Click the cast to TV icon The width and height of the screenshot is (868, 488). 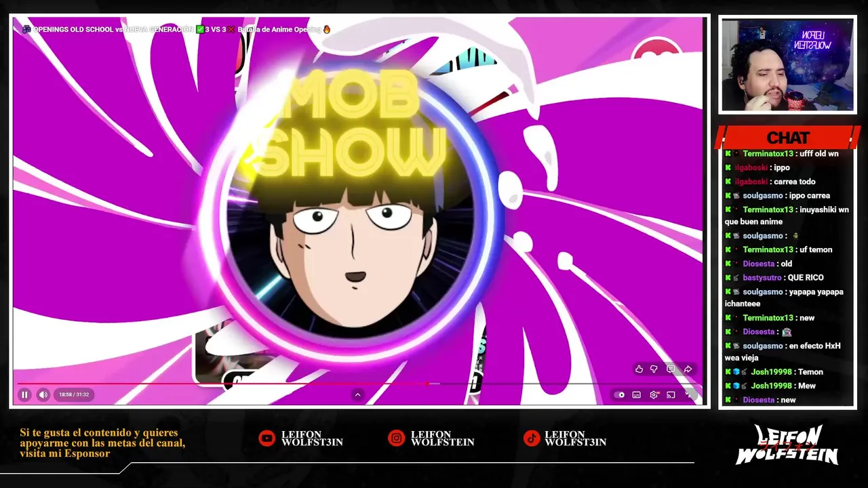point(671,394)
